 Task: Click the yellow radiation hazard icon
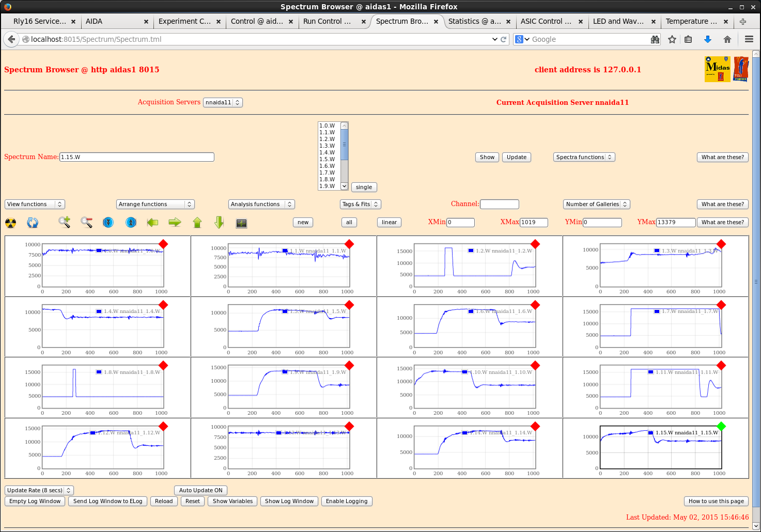[10, 223]
